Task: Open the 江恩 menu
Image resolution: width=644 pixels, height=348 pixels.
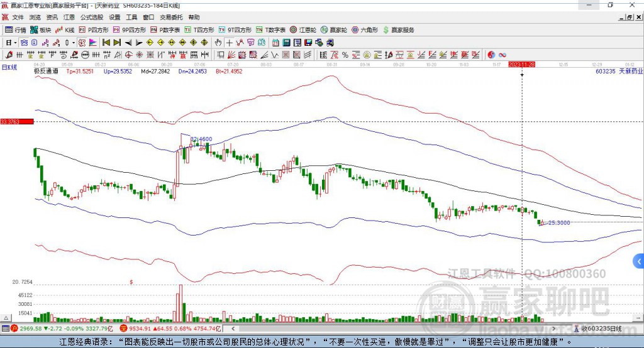Action: coord(69,17)
